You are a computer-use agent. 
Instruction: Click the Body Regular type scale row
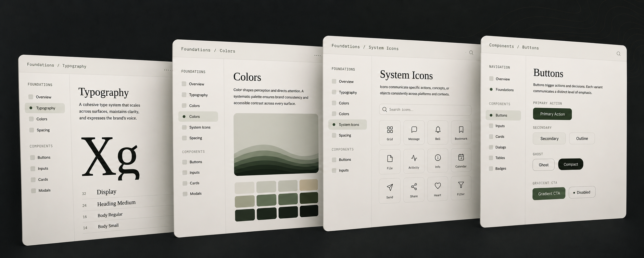click(x=128, y=215)
